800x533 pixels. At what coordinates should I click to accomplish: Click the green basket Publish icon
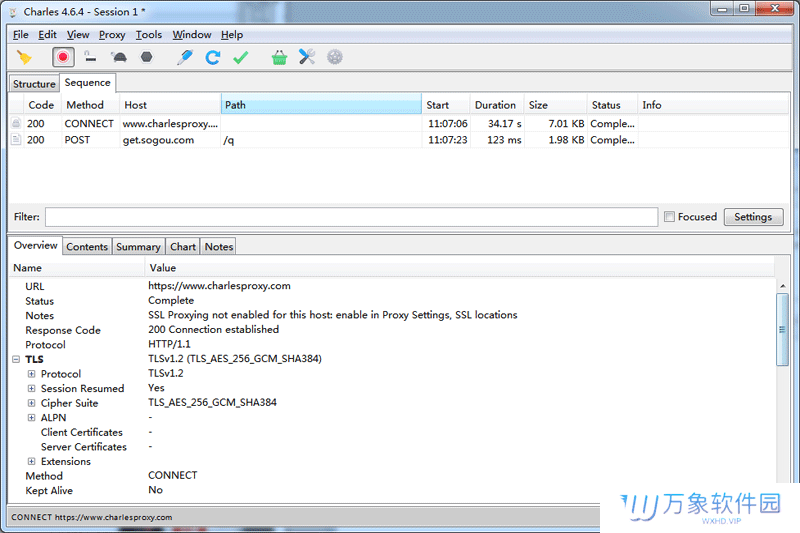(279, 57)
